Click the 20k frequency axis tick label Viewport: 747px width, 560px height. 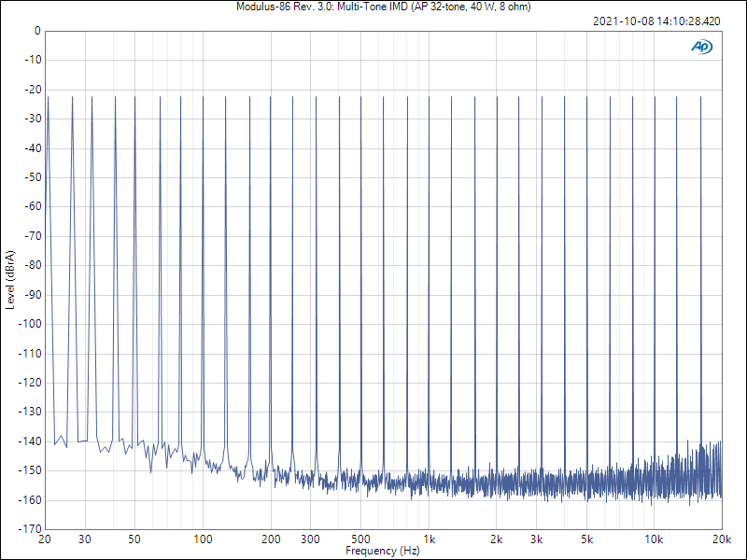(x=722, y=539)
